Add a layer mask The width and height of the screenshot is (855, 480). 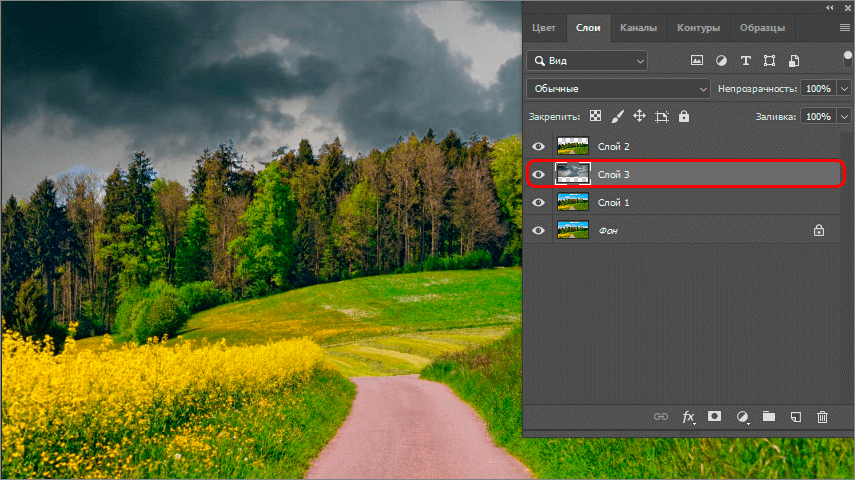click(715, 416)
